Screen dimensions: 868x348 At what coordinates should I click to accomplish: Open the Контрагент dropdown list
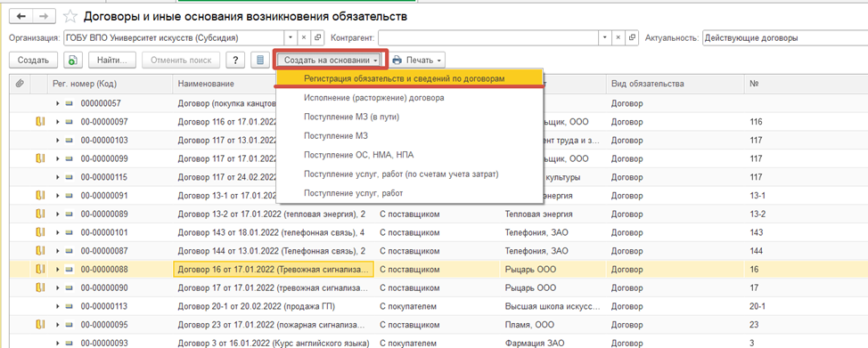(606, 37)
